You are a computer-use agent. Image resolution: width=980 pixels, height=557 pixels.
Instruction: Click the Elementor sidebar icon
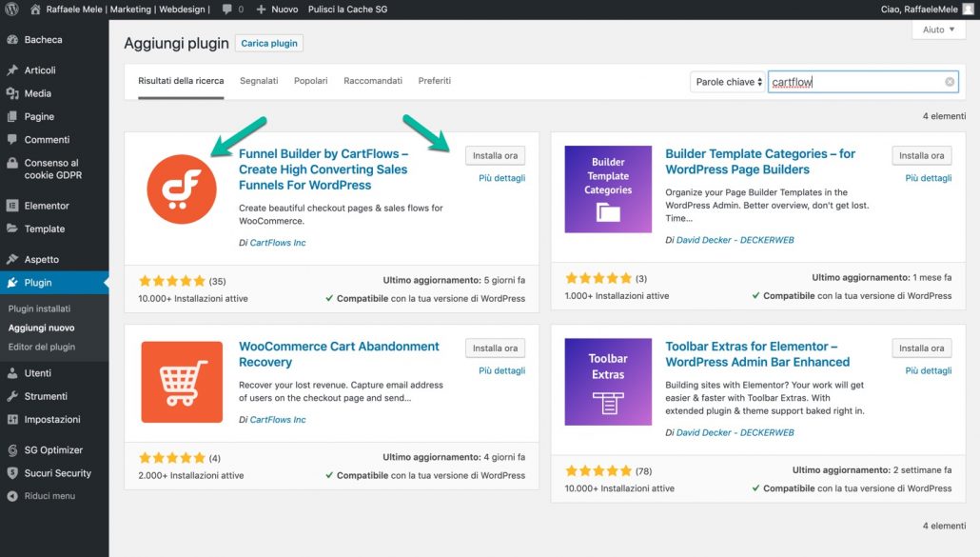[12, 206]
